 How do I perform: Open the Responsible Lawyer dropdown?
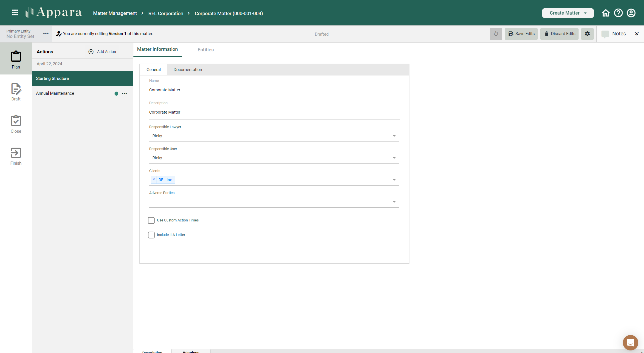[394, 136]
